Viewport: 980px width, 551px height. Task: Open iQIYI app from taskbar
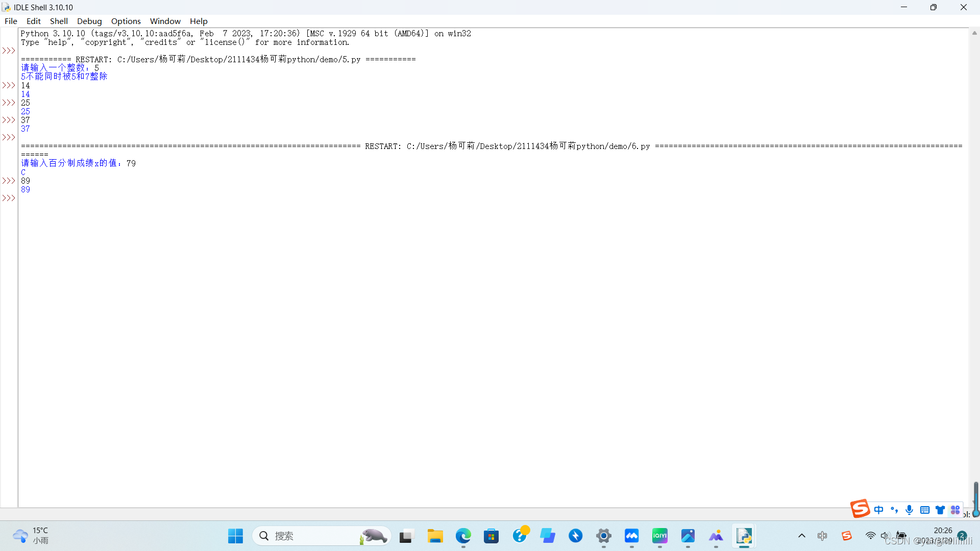pos(659,536)
